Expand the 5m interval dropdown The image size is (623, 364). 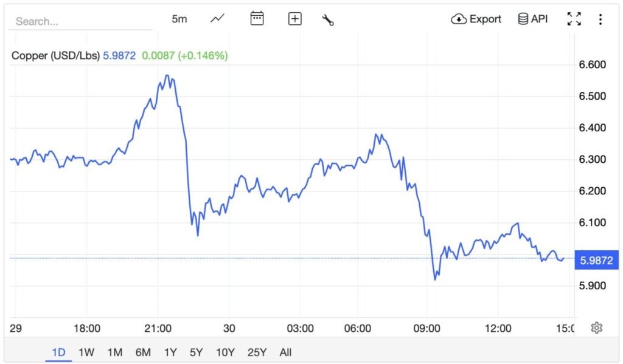pyautogui.click(x=179, y=19)
